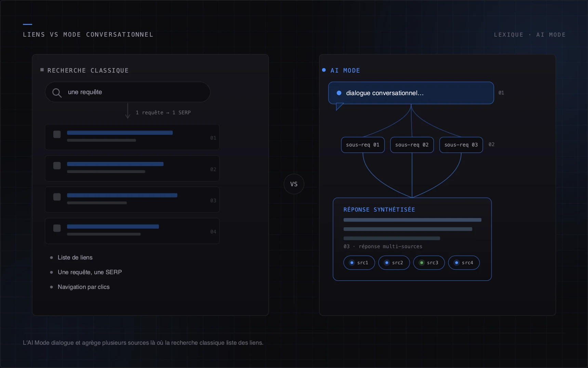This screenshot has width=588, height=368.
Task: Click the 'une requête' search field
Action: click(x=128, y=92)
